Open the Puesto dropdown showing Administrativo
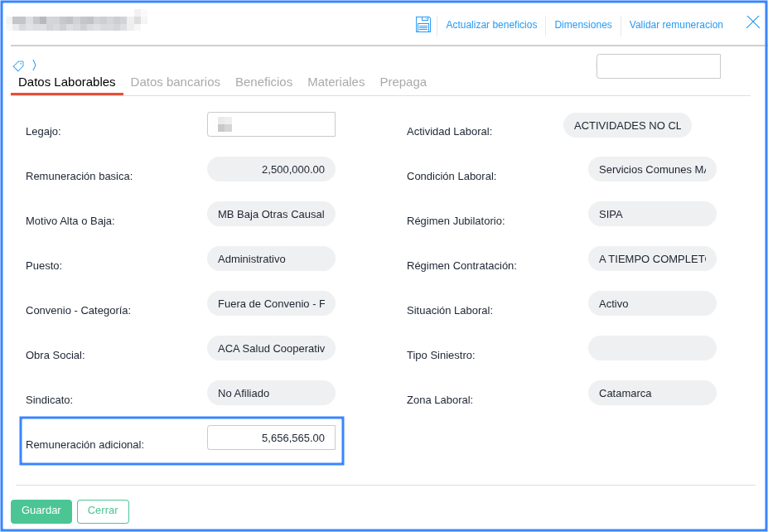768x532 pixels. (x=272, y=259)
